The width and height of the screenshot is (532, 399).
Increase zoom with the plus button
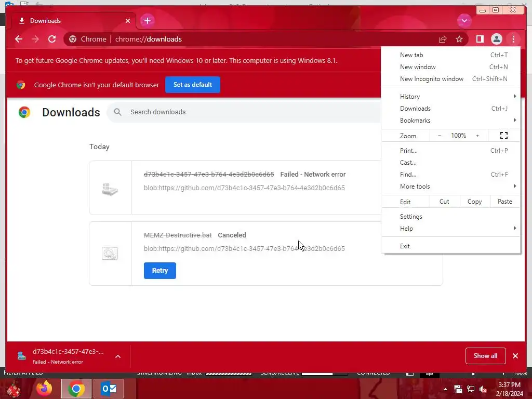[x=477, y=136]
